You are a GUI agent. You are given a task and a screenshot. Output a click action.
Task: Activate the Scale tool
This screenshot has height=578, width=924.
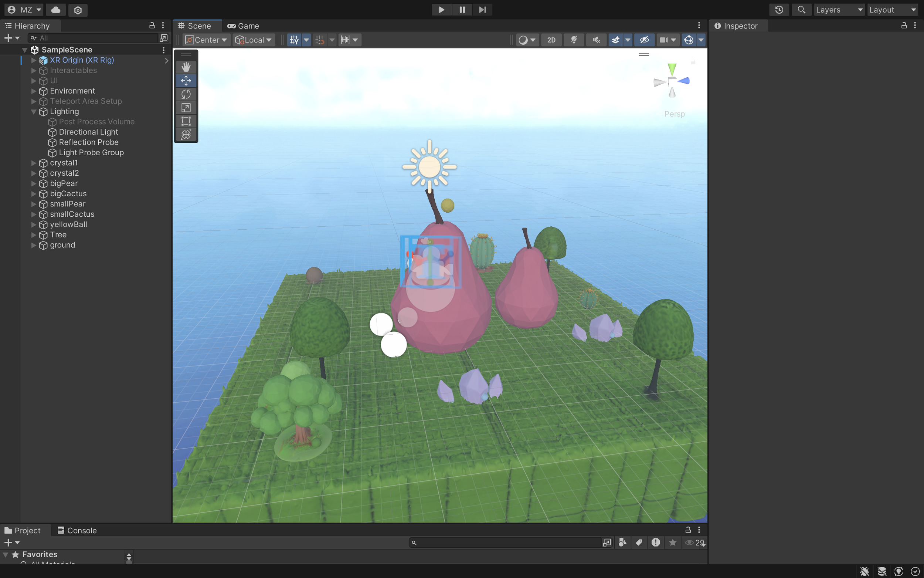(186, 108)
